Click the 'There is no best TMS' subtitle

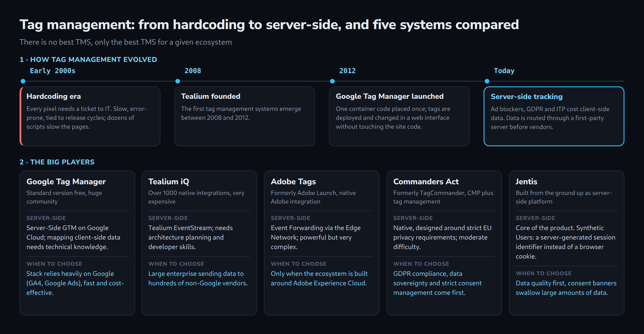pos(126,42)
